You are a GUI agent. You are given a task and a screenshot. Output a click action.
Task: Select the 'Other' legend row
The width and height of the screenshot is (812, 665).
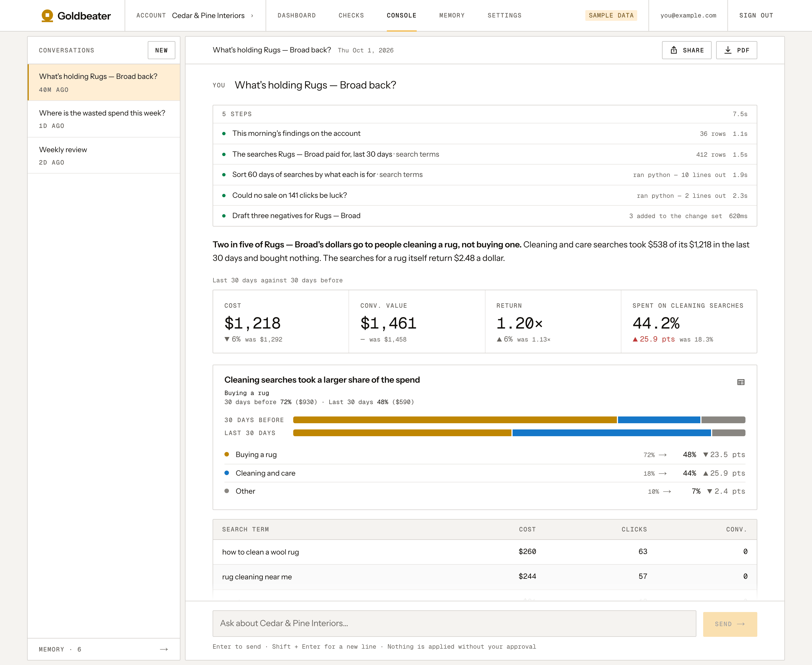pyautogui.click(x=484, y=491)
